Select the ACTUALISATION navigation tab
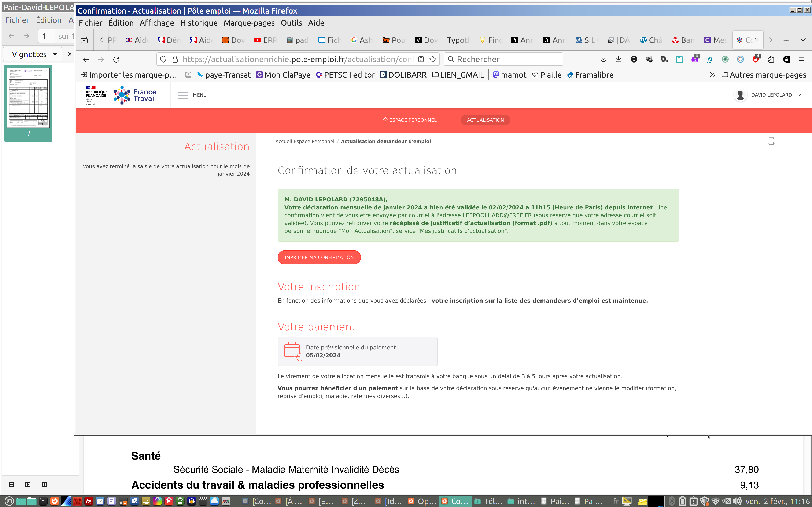 click(485, 120)
